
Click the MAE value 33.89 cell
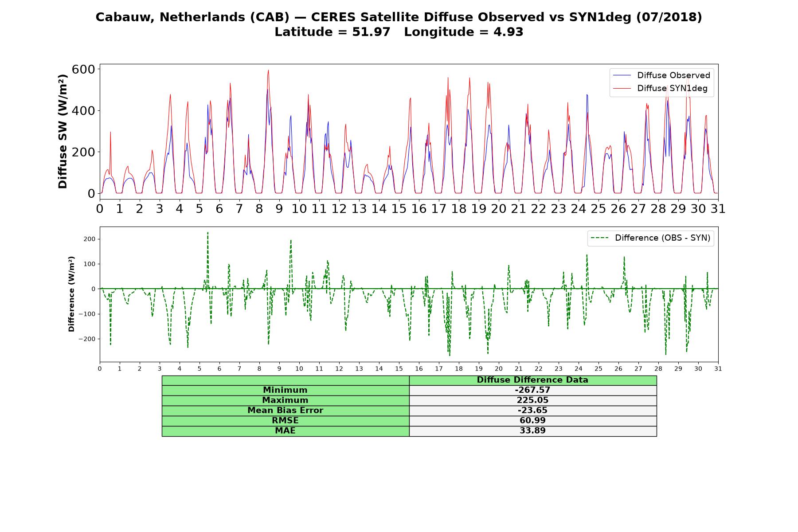click(x=532, y=431)
